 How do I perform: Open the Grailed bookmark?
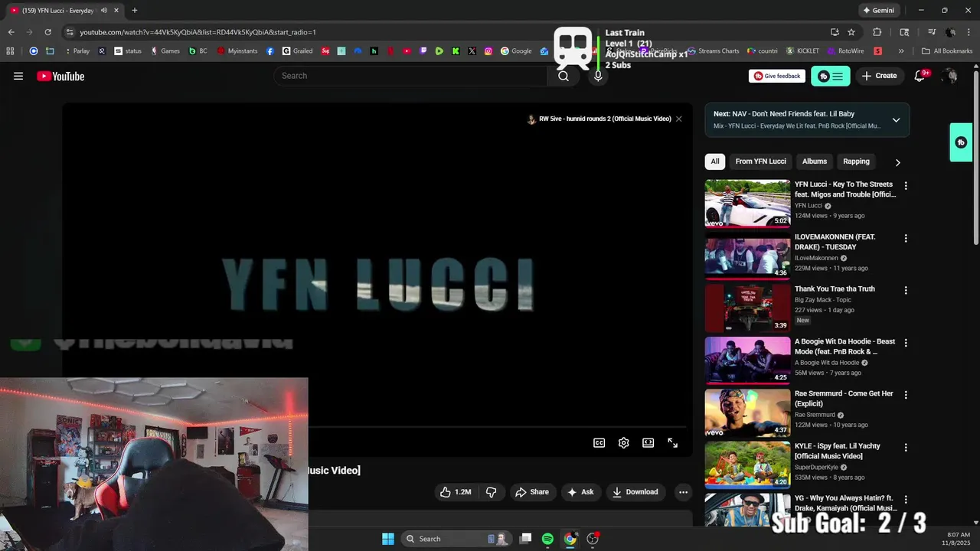click(x=298, y=51)
